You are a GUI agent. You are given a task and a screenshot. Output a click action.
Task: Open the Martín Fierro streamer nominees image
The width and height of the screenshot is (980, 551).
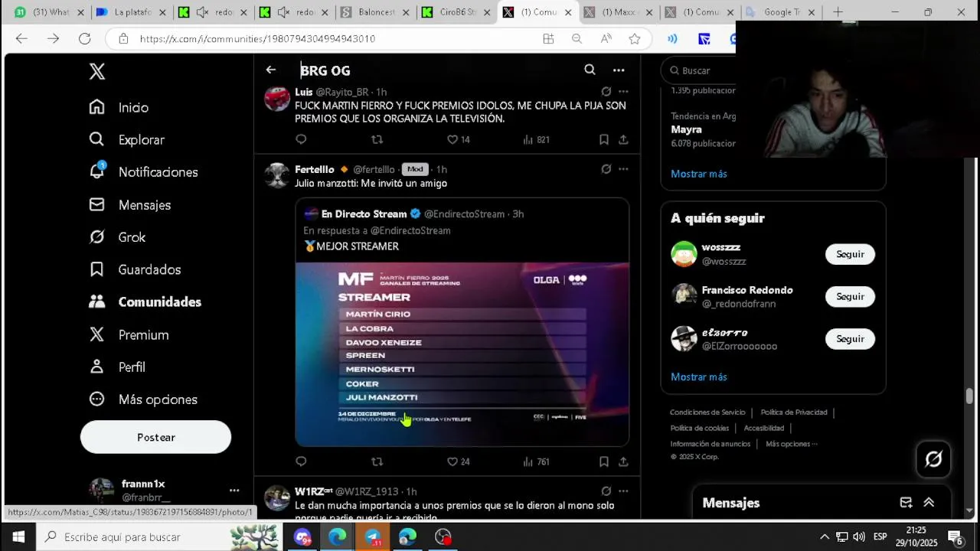pyautogui.click(x=462, y=354)
